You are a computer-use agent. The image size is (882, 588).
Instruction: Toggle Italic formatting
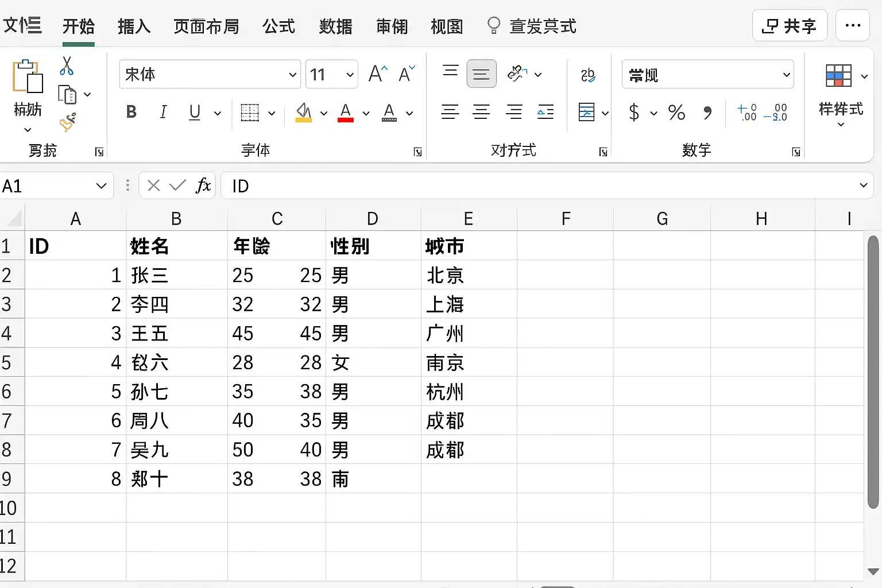coord(163,112)
